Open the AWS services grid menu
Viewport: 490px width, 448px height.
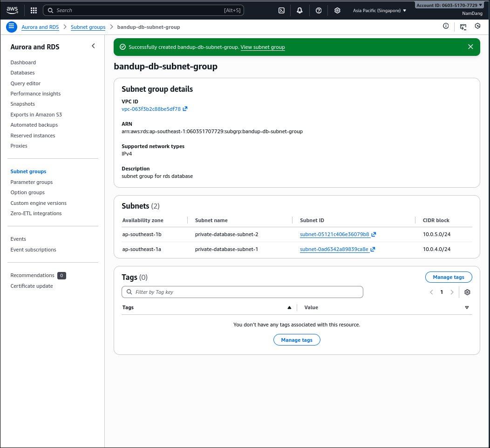[33, 10]
